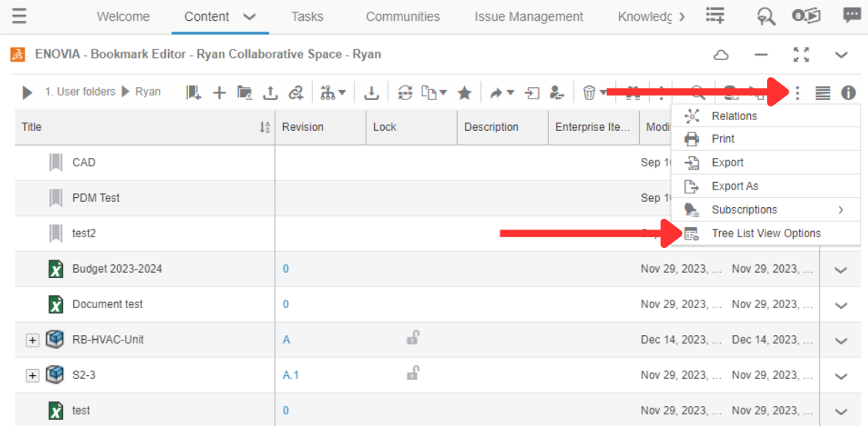Click the new bookmark icon in toolbar

[193, 92]
